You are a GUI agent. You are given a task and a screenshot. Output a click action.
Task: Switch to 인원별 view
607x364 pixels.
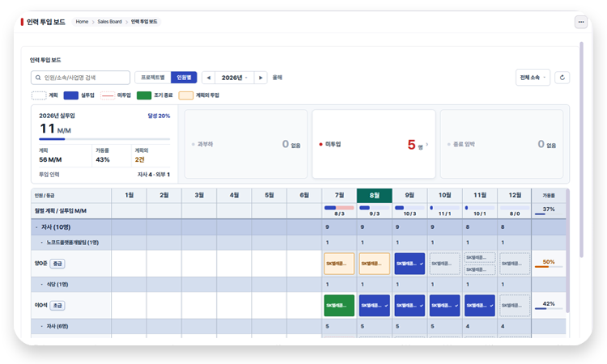[184, 78]
